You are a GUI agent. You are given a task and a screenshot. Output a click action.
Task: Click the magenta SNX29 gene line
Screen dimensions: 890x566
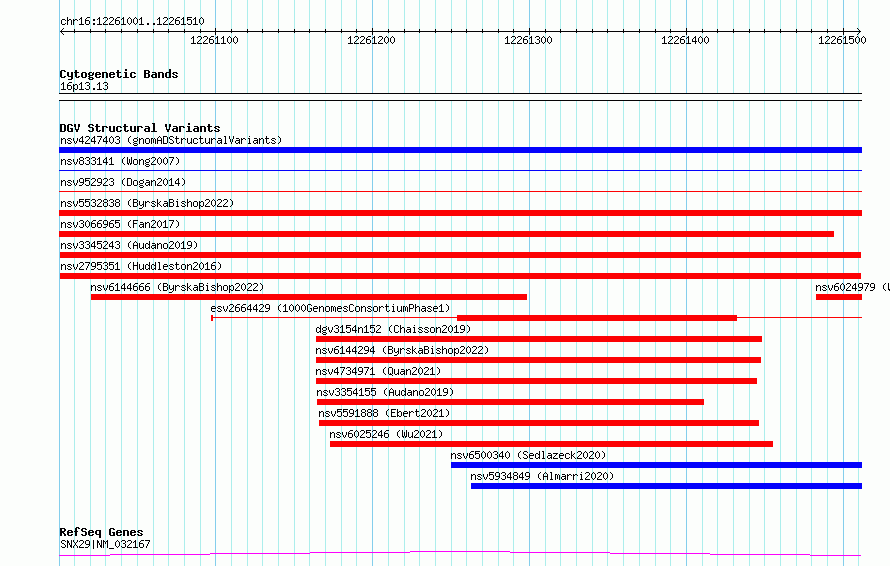(x=460, y=553)
